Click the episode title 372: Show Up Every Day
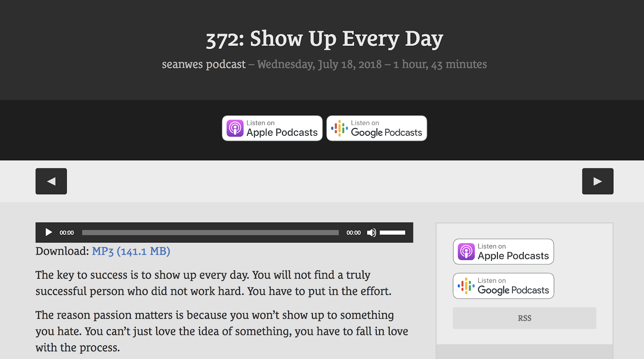Screen dimensions: 644x359 click(324, 39)
